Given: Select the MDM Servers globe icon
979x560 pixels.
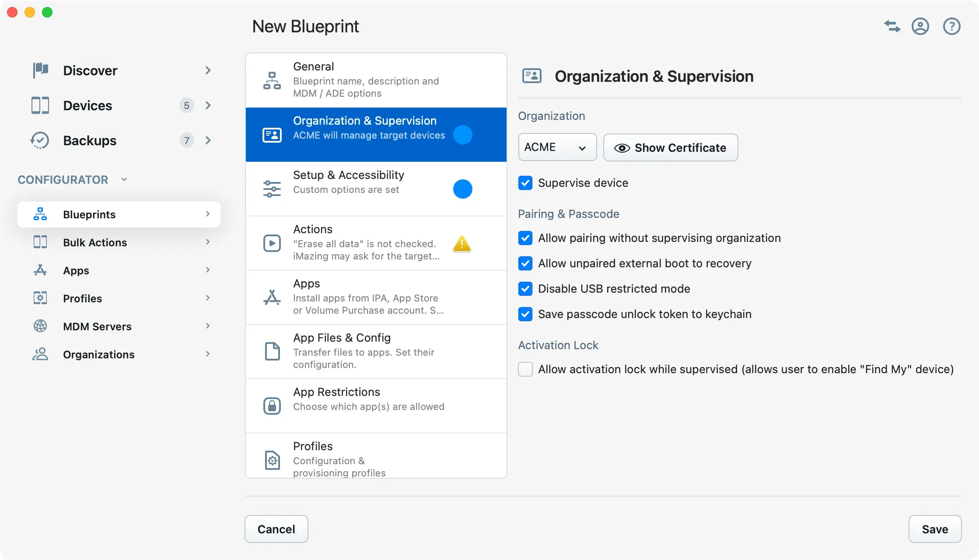Looking at the screenshot, I should click(x=40, y=326).
